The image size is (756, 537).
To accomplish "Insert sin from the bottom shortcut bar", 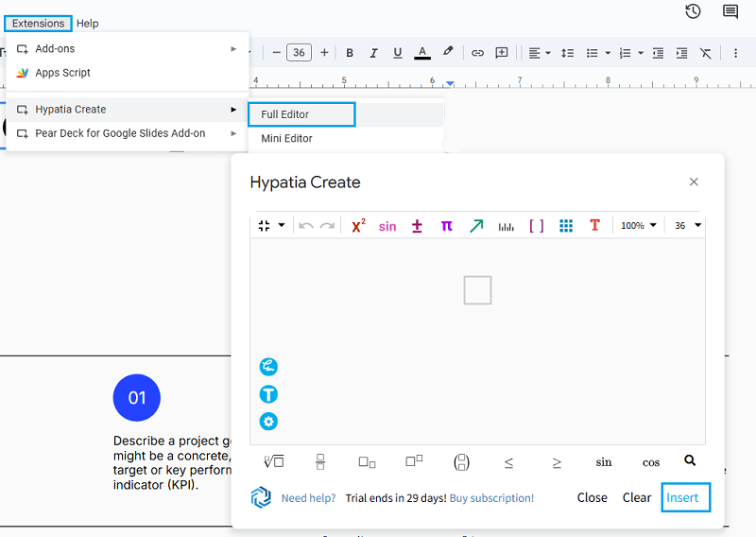I will pyautogui.click(x=604, y=462).
